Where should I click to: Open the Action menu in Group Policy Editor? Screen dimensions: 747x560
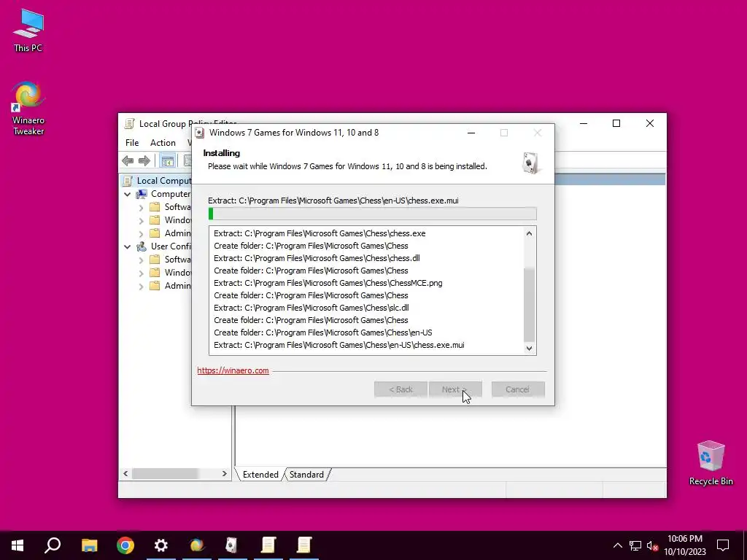pos(163,143)
